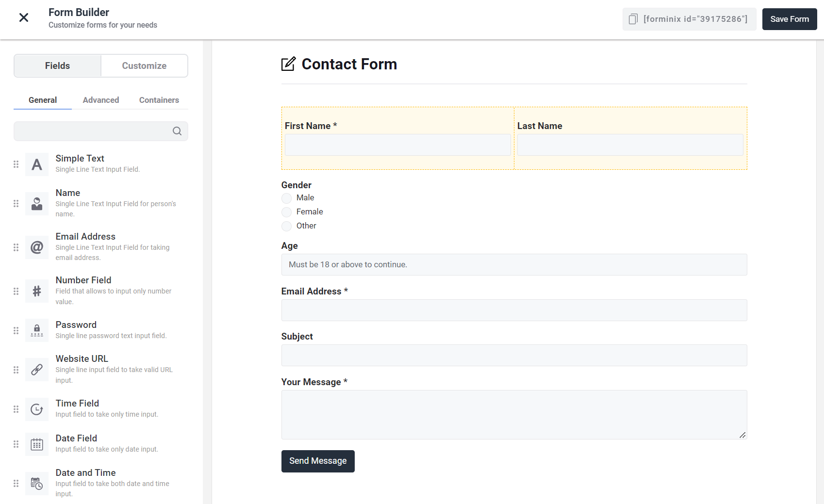824x504 pixels.
Task: Open the Containers fields tab
Action: coord(159,100)
